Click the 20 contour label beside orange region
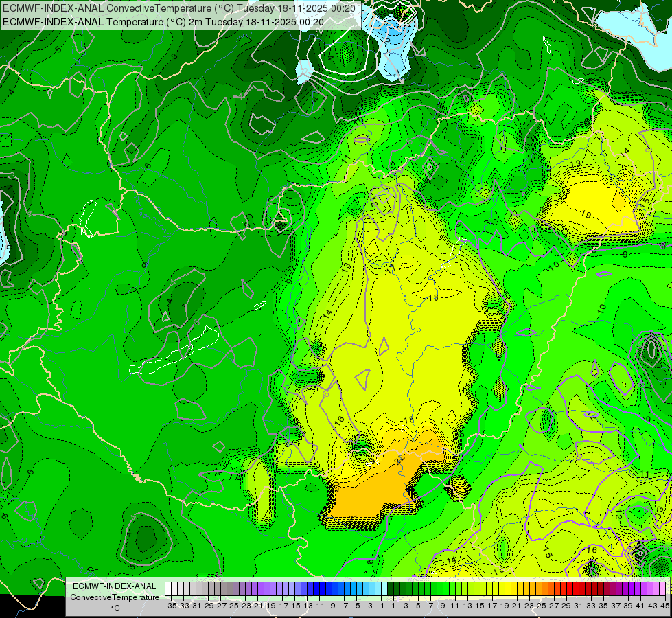The height and width of the screenshot is (618, 672). (336, 485)
